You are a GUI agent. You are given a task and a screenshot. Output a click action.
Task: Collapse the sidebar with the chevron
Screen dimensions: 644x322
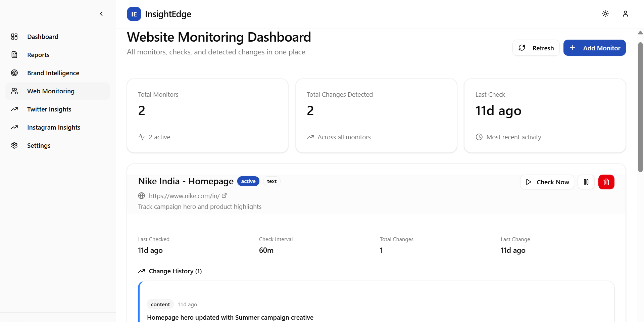click(101, 14)
